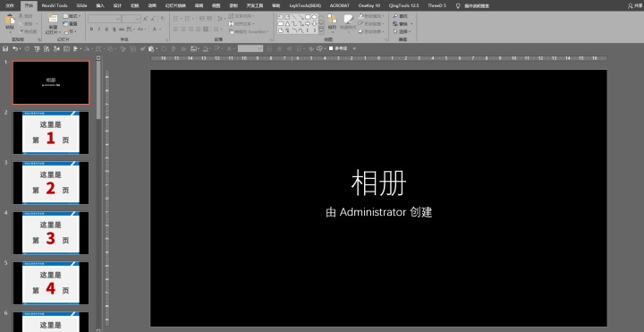Toggle Center alignment paragraph button
Image resolution: width=644 pixels, height=332 pixels.
[183, 29]
